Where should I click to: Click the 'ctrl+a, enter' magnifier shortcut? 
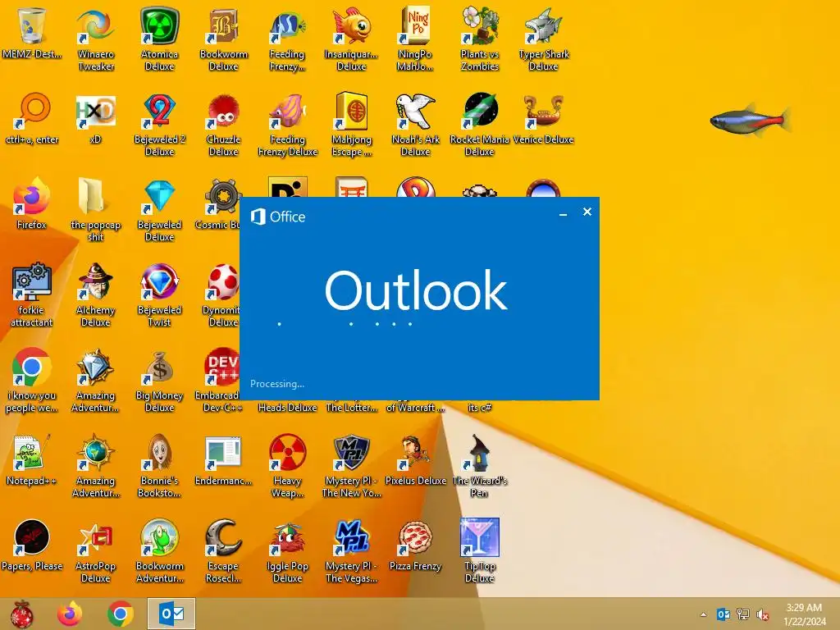[x=32, y=111]
